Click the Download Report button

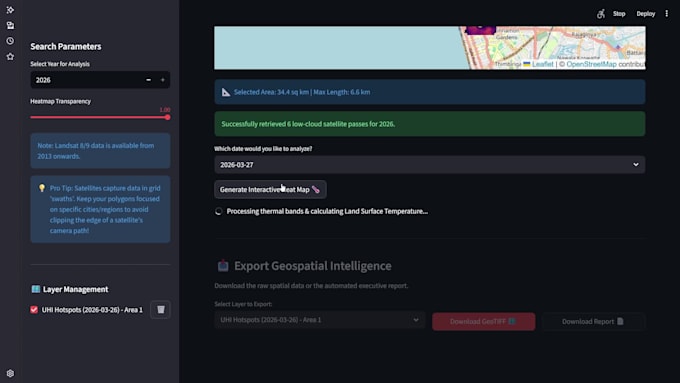point(593,321)
